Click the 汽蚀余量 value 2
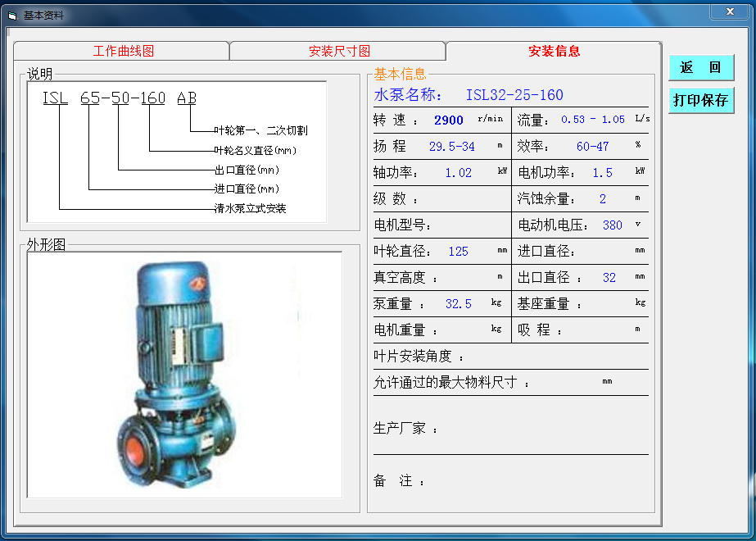Screen dimensions: 756x541 (603, 199)
